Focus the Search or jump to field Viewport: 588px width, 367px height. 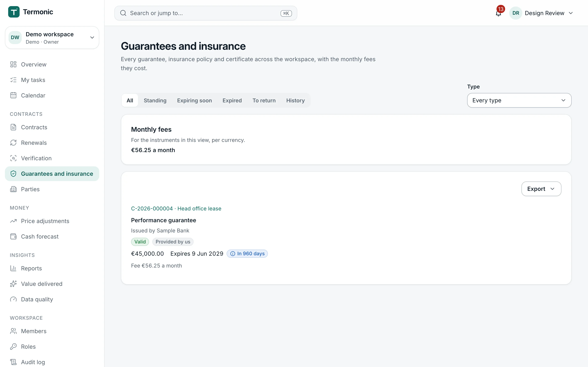coord(206,13)
